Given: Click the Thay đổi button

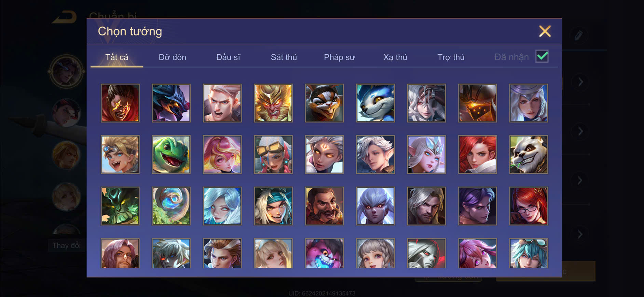Looking at the screenshot, I should [66, 245].
